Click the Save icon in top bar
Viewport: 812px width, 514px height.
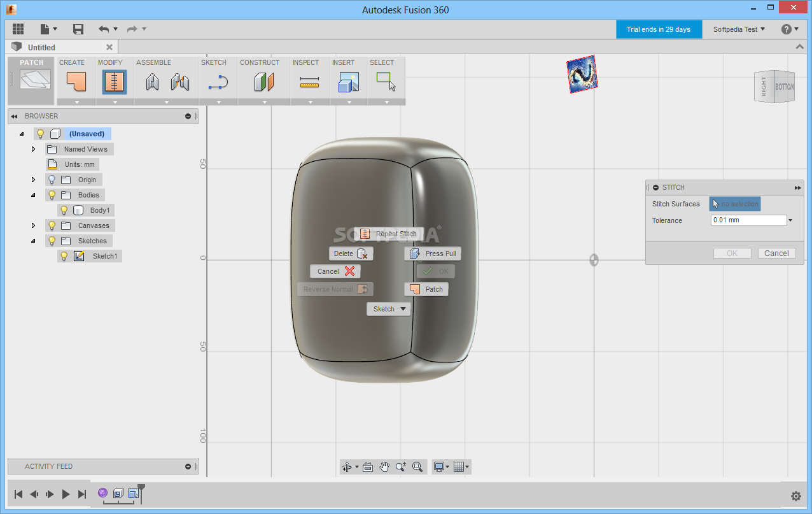point(78,29)
